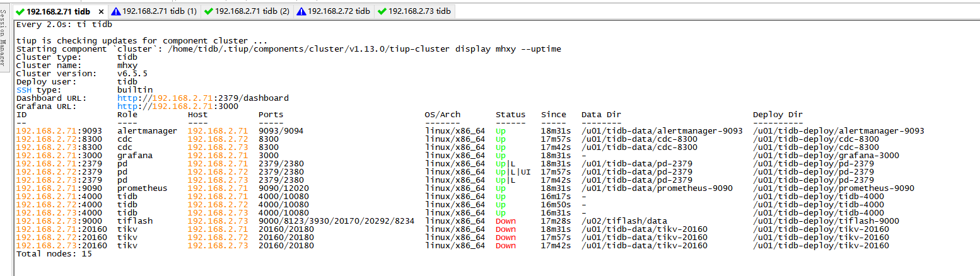This screenshot has height=276, width=980.
Task: Click the ID 192.168.2.71:3000
Action: [59, 156]
